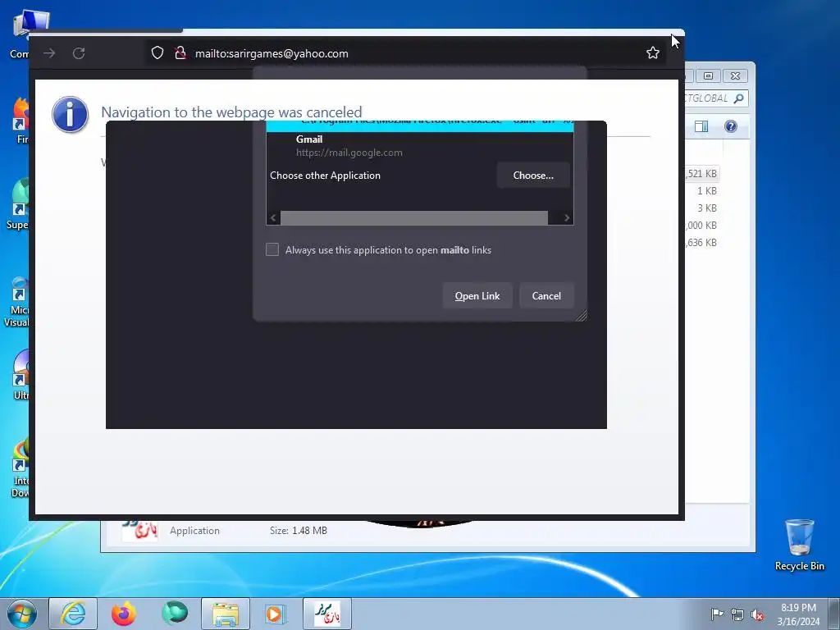840x630 pixels.
Task: Click the Explorer window search box
Action: pyautogui.click(x=715, y=98)
